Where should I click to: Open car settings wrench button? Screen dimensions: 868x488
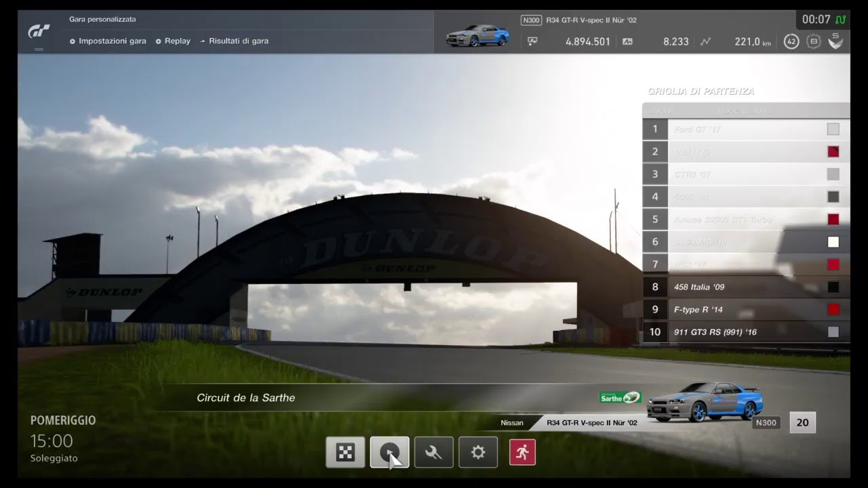tap(434, 452)
